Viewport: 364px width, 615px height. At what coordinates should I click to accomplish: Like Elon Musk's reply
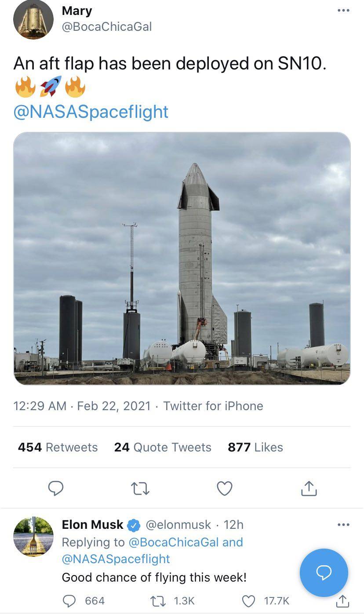249,600
